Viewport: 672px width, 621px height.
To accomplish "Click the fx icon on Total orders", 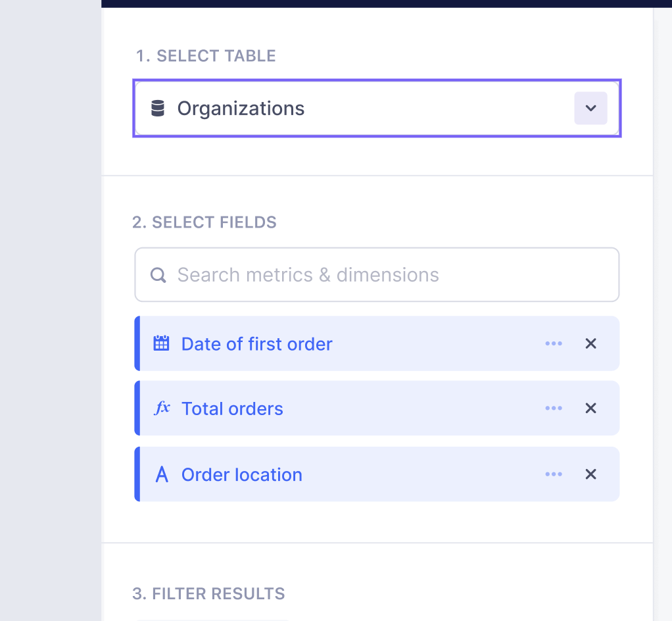I will [162, 408].
